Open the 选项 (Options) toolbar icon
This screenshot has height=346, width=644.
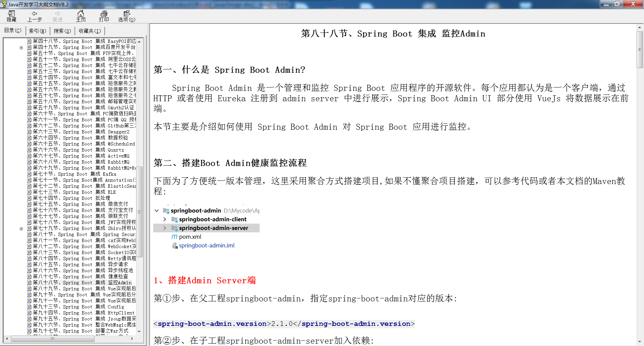tap(127, 16)
